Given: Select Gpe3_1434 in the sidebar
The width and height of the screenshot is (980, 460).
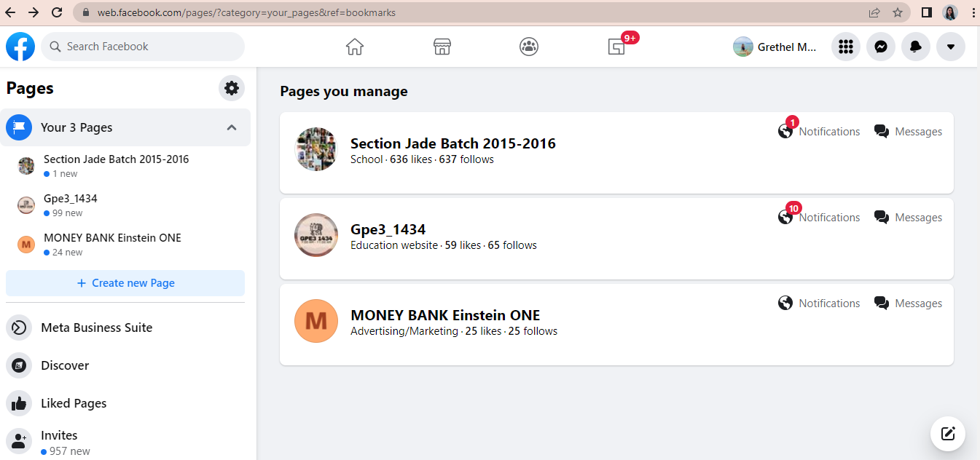Looking at the screenshot, I should [125, 205].
